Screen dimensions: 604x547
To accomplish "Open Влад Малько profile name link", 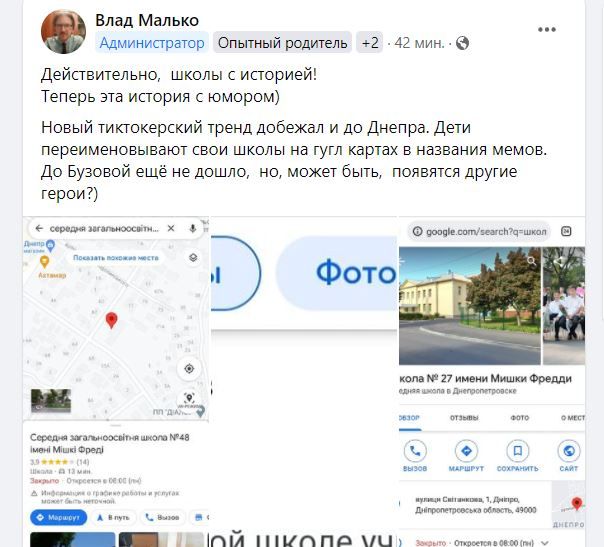I will tap(147, 20).
